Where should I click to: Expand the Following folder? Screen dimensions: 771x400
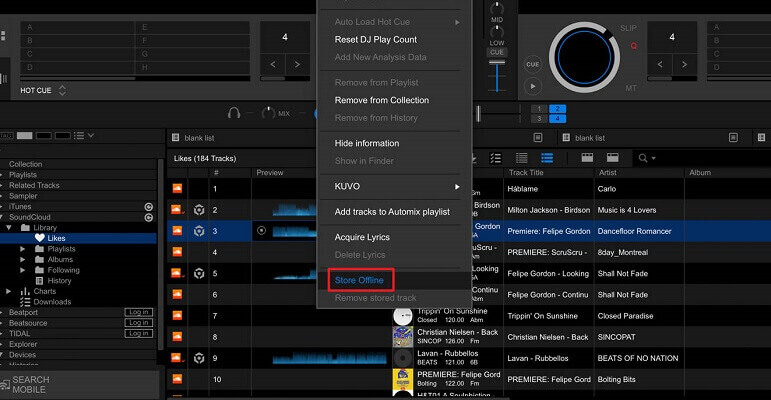(x=23, y=270)
